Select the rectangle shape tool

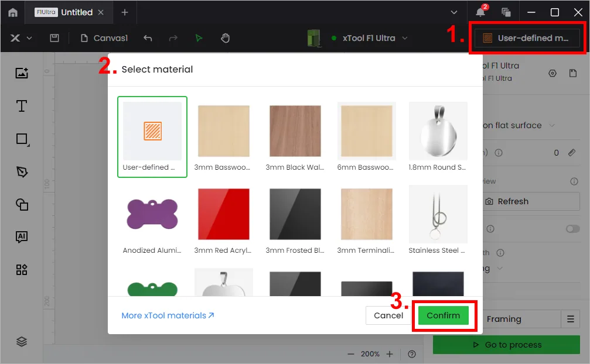[23, 139]
